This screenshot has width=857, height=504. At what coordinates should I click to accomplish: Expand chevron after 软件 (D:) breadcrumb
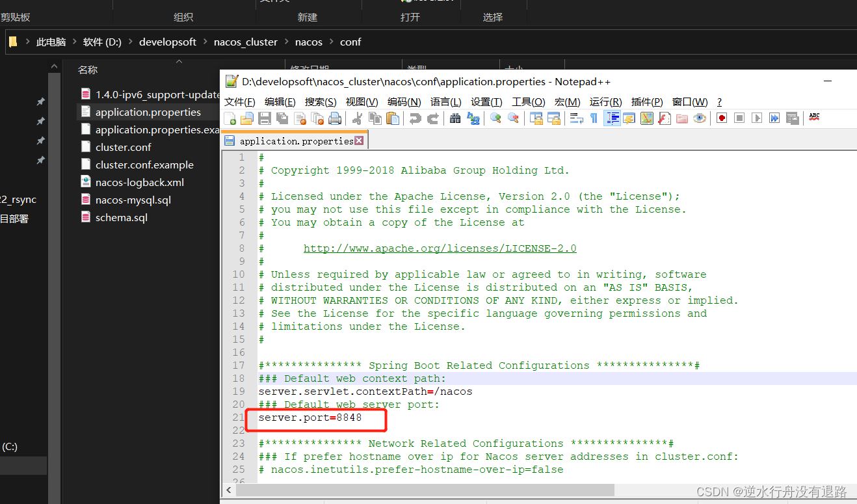pos(131,42)
